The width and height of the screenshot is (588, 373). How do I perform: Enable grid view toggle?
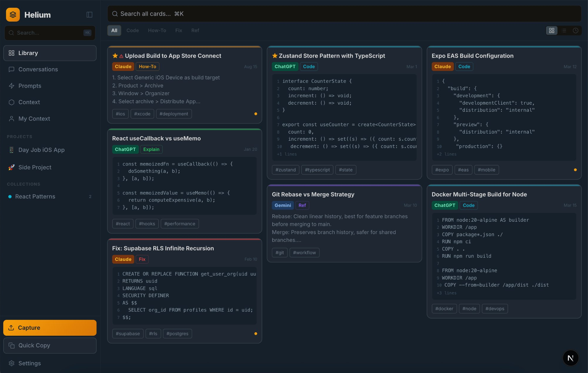(x=552, y=30)
